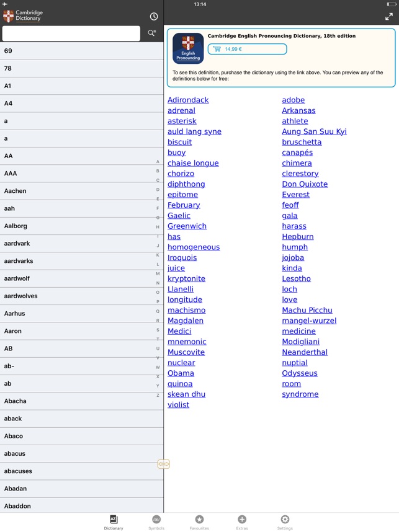Open the Settings gear tab

pyautogui.click(x=285, y=523)
